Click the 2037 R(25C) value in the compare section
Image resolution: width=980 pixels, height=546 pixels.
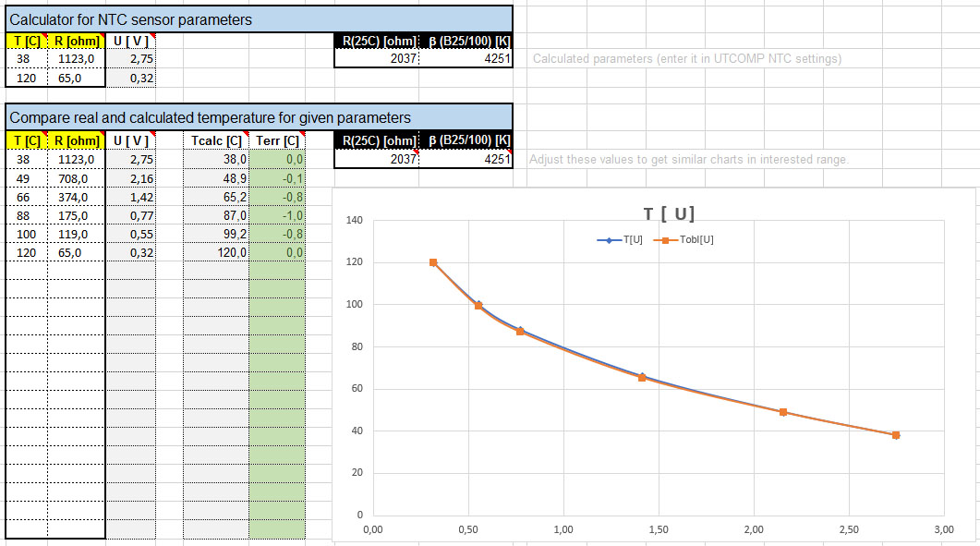377,159
